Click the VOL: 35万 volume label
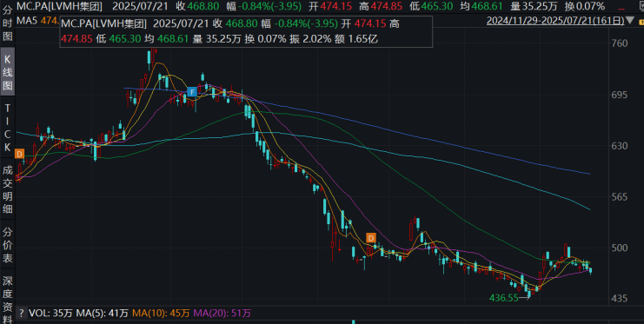This screenshot has width=644, height=324. coord(51,314)
